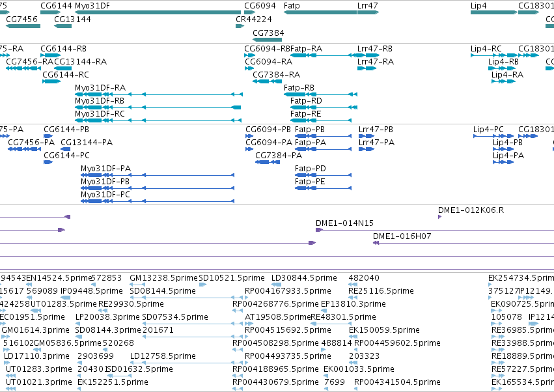This screenshot has height=392, width=554.
Task: Select transcript label Myo31DF-RC
Action: (100, 114)
